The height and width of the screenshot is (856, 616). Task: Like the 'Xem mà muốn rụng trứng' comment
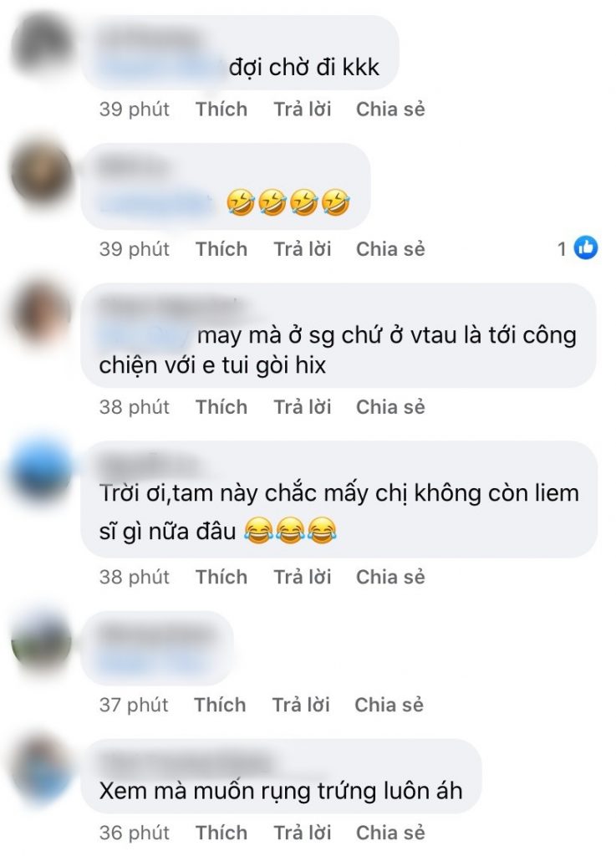click(221, 832)
